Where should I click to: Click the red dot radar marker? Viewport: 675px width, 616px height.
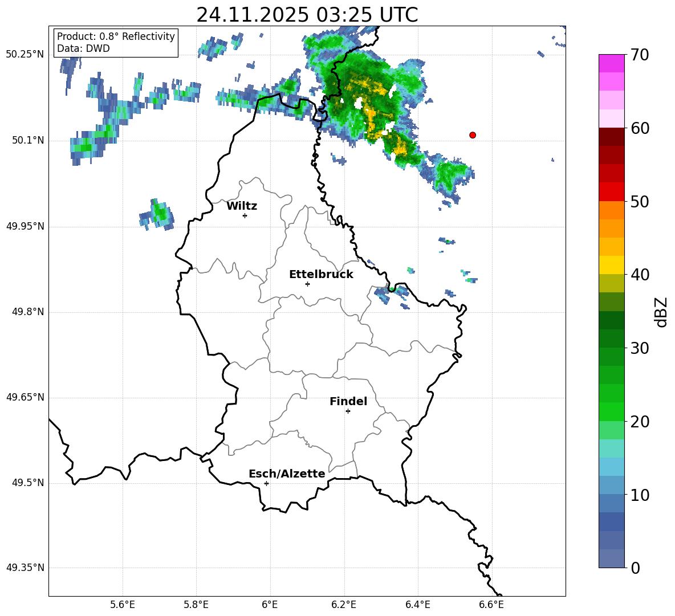[473, 135]
